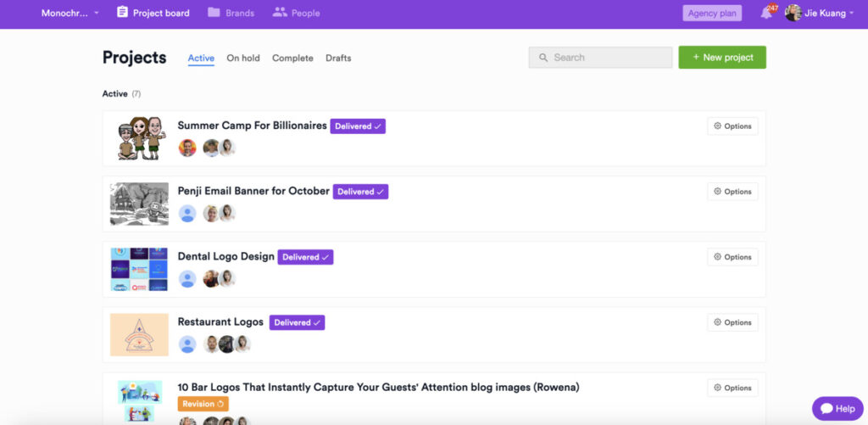Click the Project board clipboard icon

(122, 12)
